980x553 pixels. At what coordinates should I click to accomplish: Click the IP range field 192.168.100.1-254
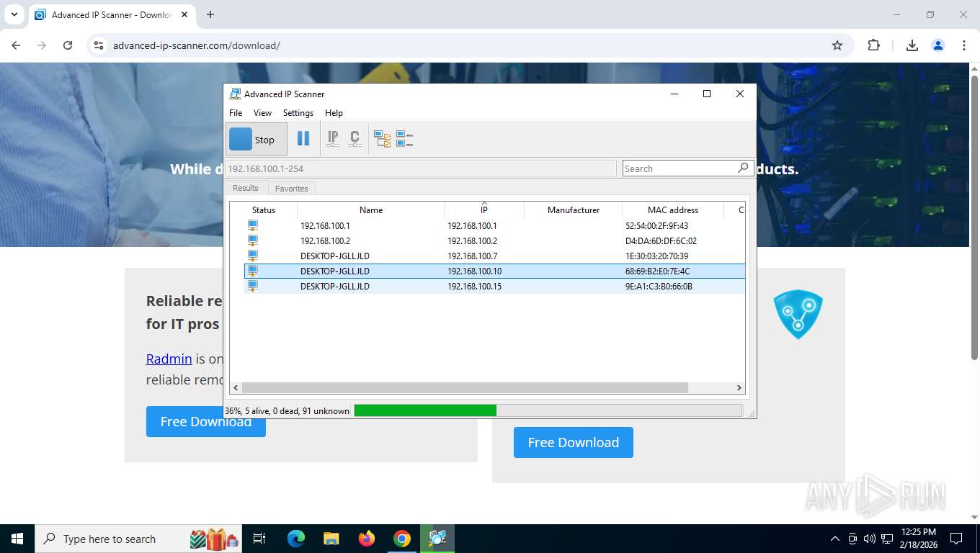coord(421,168)
